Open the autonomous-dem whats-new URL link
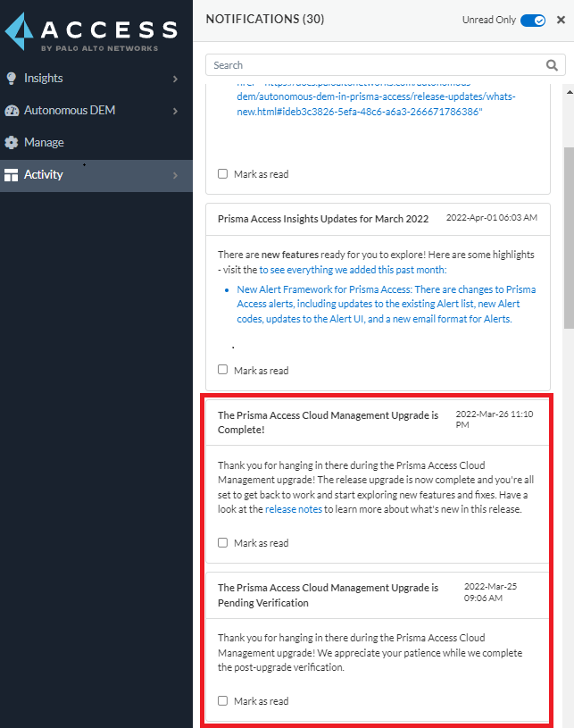Image resolution: width=574 pixels, height=728 pixels. point(376,99)
